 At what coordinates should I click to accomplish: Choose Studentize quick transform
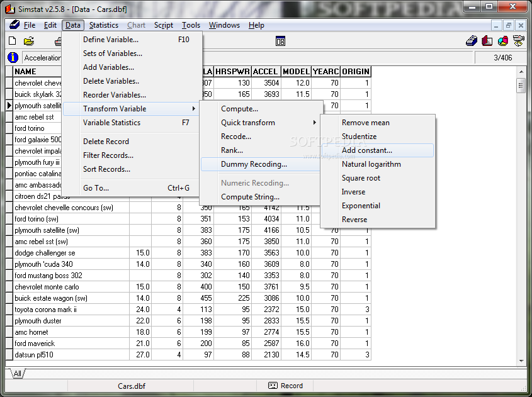(378, 137)
